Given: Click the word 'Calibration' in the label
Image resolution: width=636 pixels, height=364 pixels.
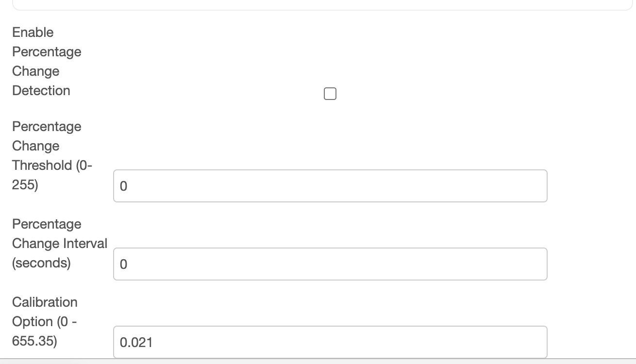Looking at the screenshot, I should click(x=45, y=302).
